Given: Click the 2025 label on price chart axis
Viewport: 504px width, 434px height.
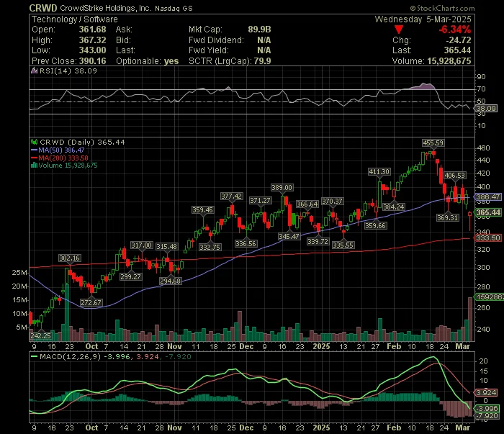Looking at the screenshot, I should (321, 347).
